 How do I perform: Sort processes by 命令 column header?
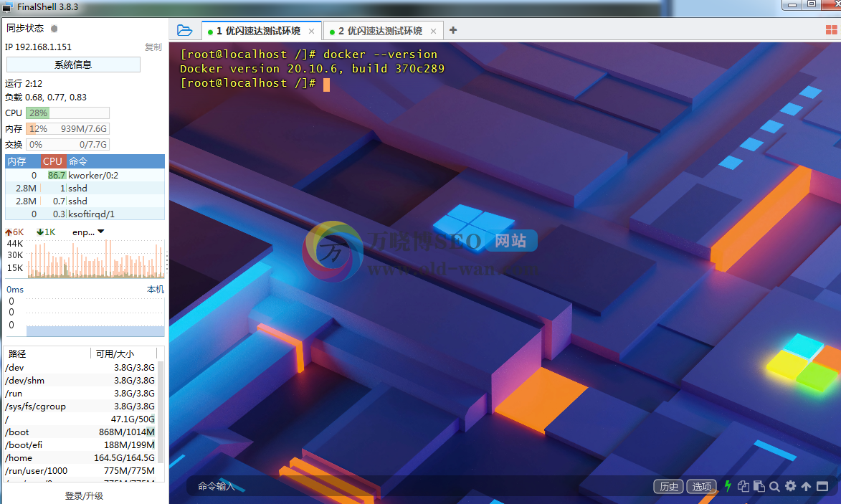click(x=115, y=161)
